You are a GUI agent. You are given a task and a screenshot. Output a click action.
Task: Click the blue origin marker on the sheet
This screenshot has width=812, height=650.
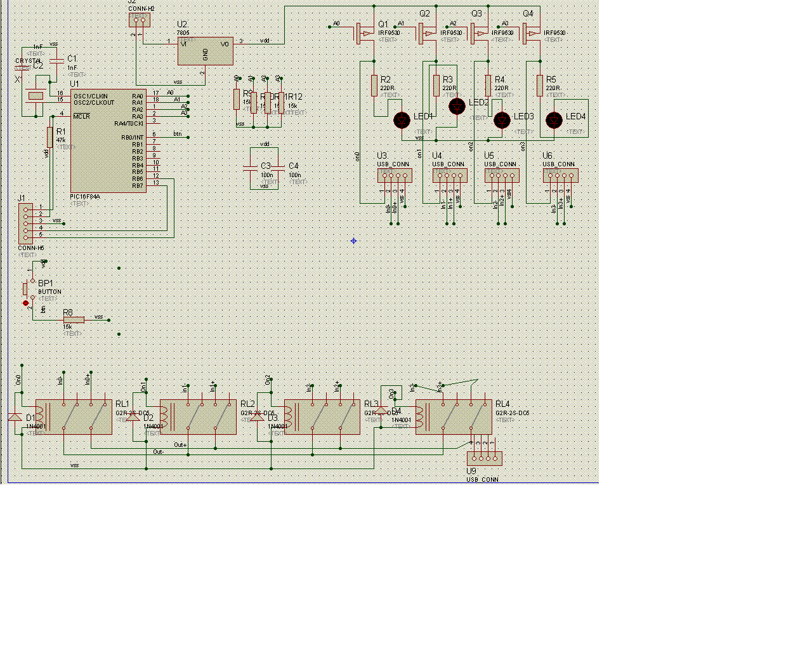pyautogui.click(x=353, y=241)
